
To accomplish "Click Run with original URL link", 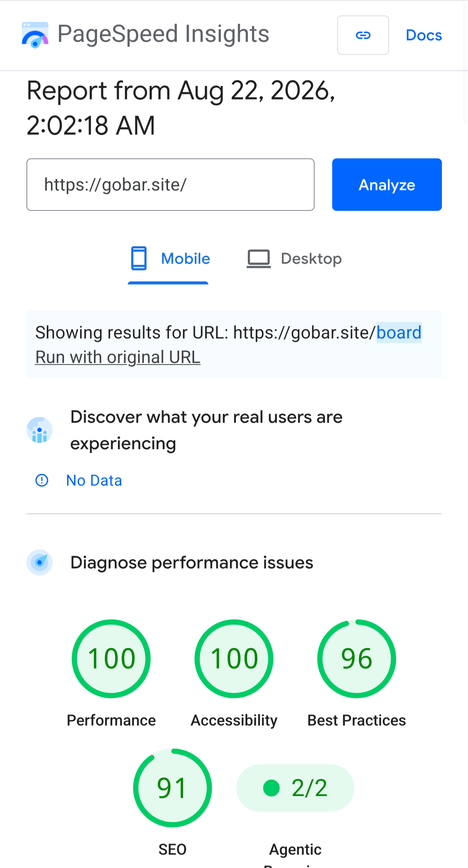I will [x=118, y=357].
